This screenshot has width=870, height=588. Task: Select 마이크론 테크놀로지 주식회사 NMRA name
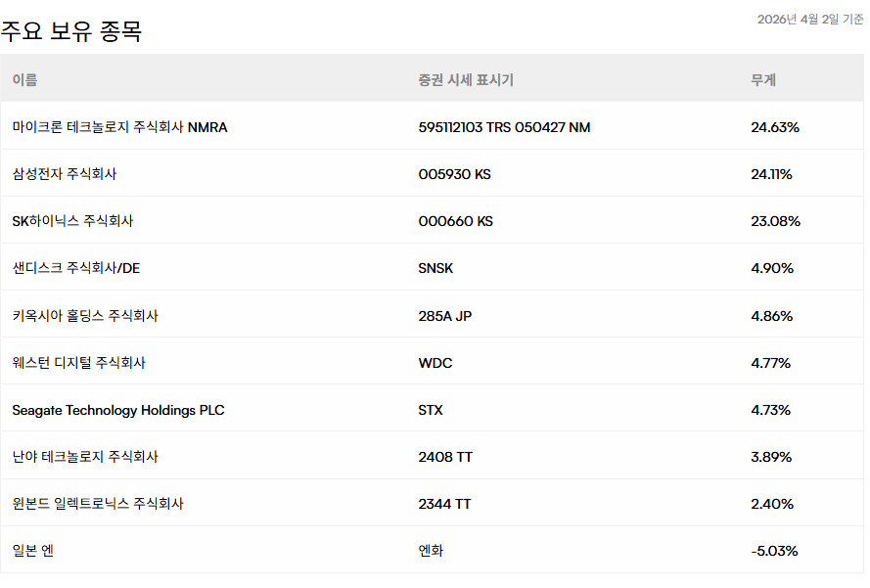coord(119,127)
